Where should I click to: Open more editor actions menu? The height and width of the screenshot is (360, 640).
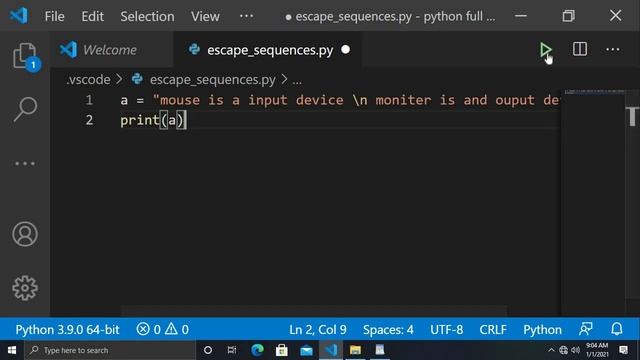pyautogui.click(x=612, y=49)
